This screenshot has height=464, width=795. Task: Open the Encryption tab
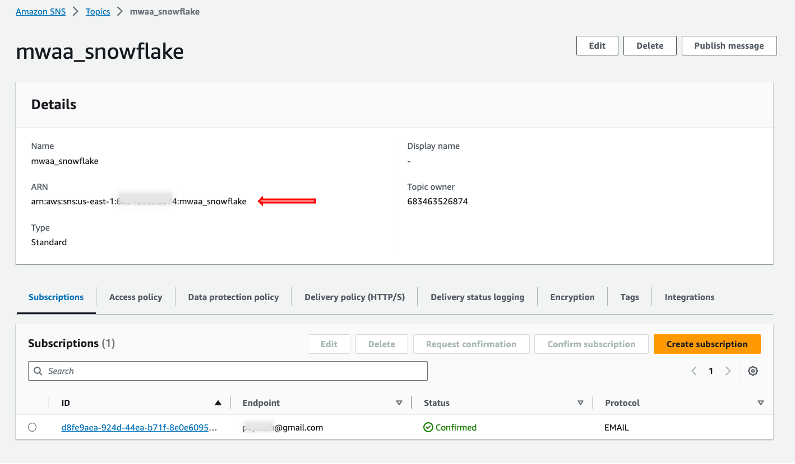point(572,297)
